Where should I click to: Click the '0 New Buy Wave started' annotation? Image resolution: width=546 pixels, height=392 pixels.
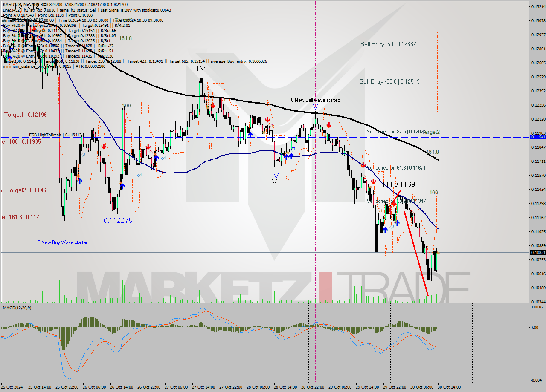[63, 242]
